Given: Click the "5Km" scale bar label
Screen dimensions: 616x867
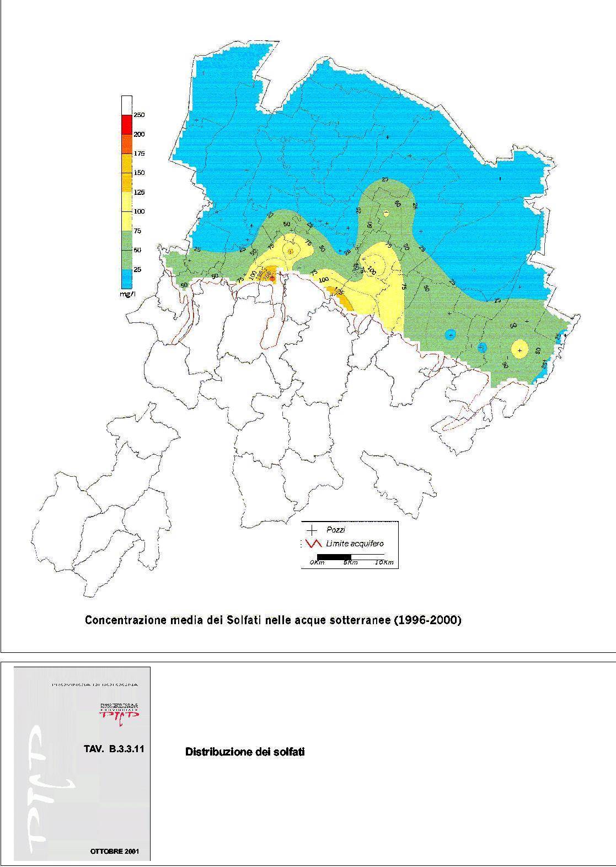Looking at the screenshot, I should (351, 563).
